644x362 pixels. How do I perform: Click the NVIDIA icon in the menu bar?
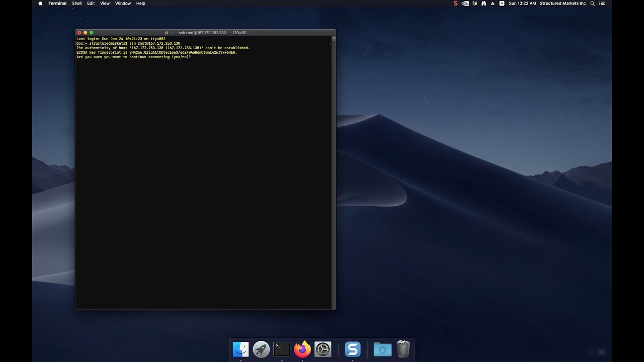point(465,3)
